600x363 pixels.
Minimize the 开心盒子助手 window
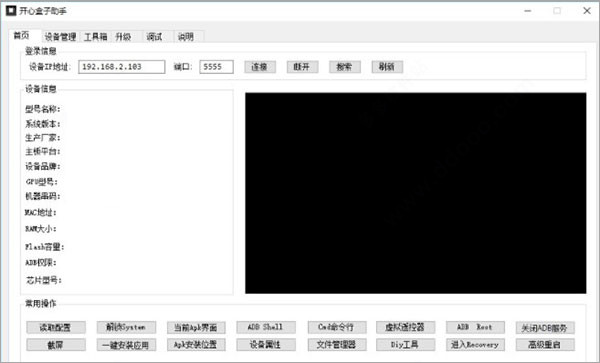pyautogui.click(x=528, y=11)
